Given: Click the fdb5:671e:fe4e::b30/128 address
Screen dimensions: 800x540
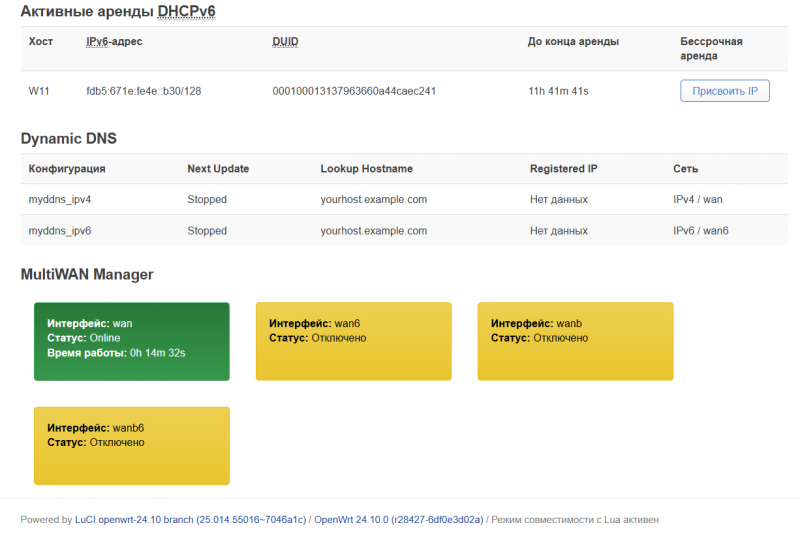Looking at the screenshot, I should pos(143,91).
